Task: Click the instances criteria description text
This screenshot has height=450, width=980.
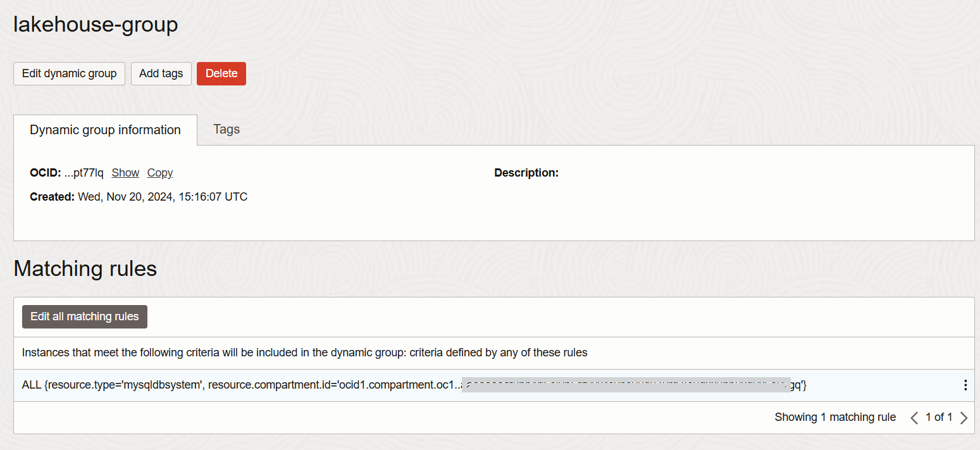Action: point(304,353)
